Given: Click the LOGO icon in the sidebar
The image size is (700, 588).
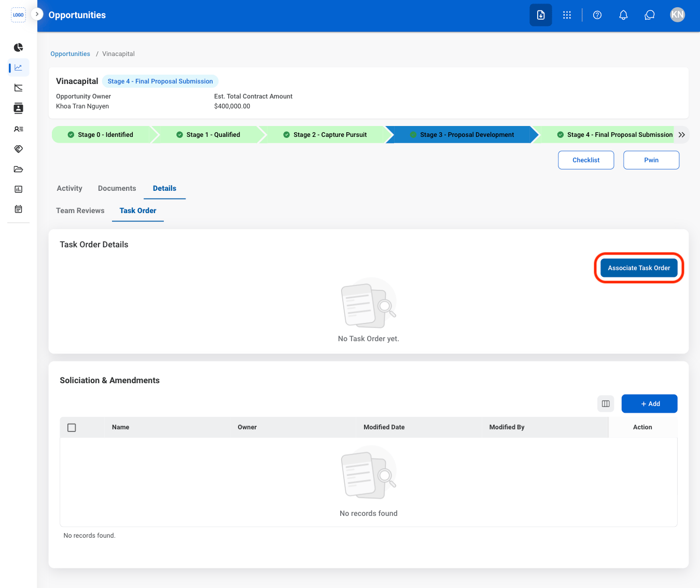Looking at the screenshot, I should pyautogui.click(x=18, y=15).
